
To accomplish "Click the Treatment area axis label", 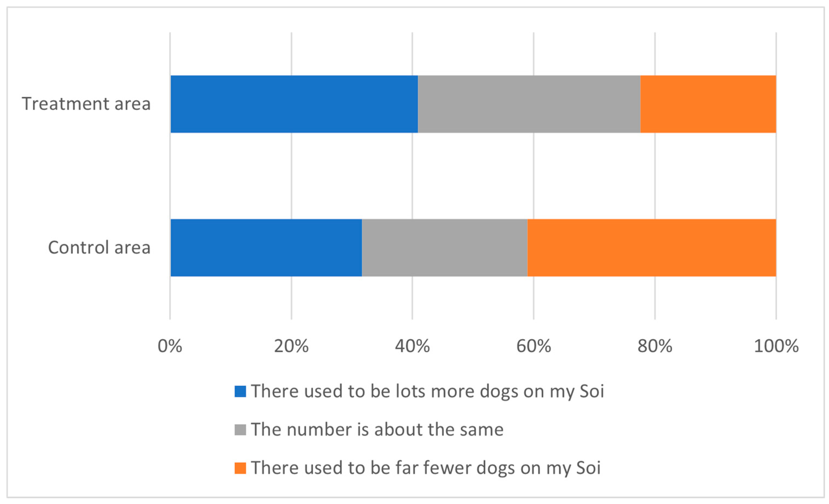I will (86, 104).
